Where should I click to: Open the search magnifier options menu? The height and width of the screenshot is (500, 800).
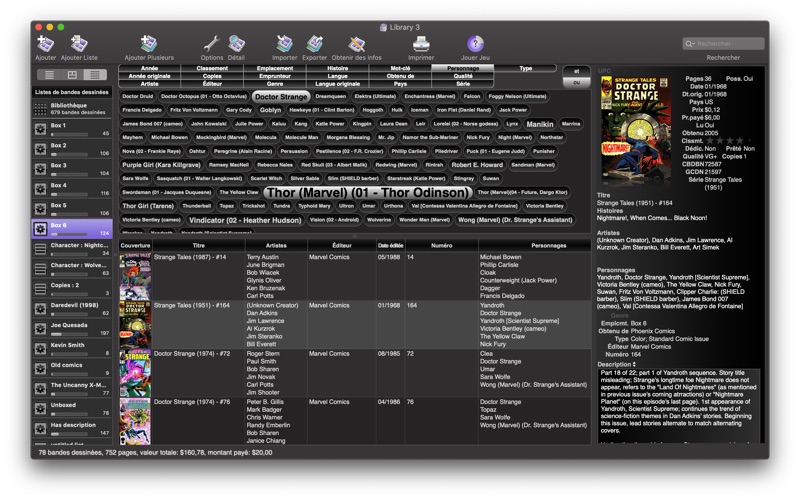pyautogui.click(x=690, y=44)
